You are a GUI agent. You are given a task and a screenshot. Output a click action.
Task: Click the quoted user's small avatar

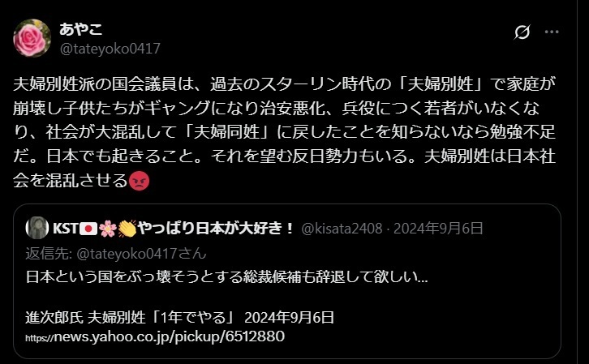(x=37, y=228)
